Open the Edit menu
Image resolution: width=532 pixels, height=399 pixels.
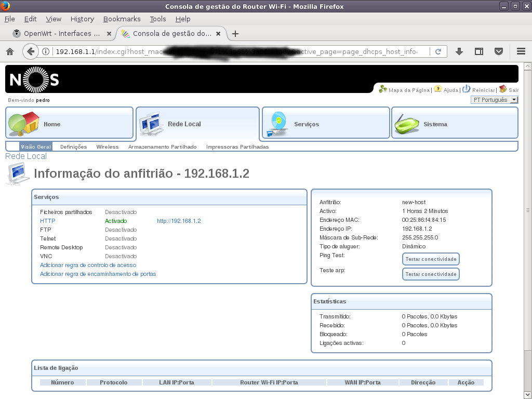tap(30, 19)
